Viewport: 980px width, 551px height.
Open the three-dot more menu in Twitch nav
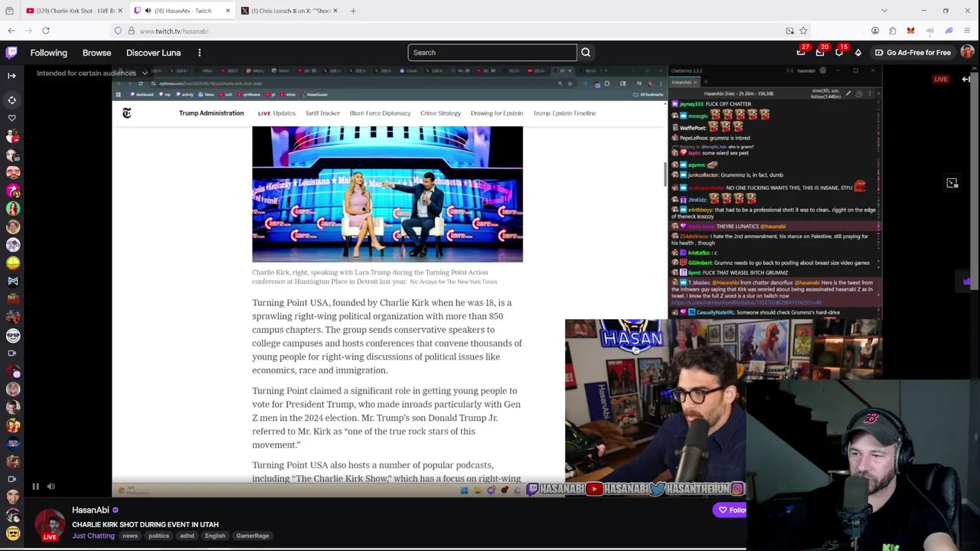pos(199,53)
